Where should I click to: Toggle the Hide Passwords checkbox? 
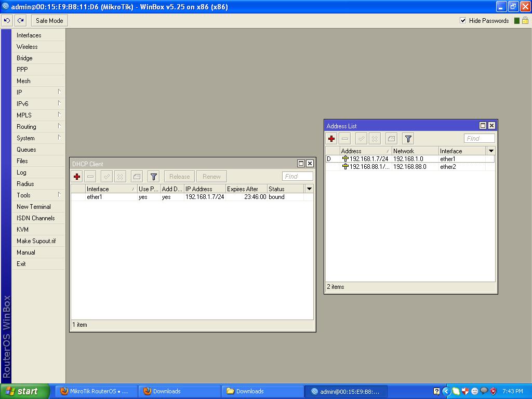pyautogui.click(x=463, y=20)
